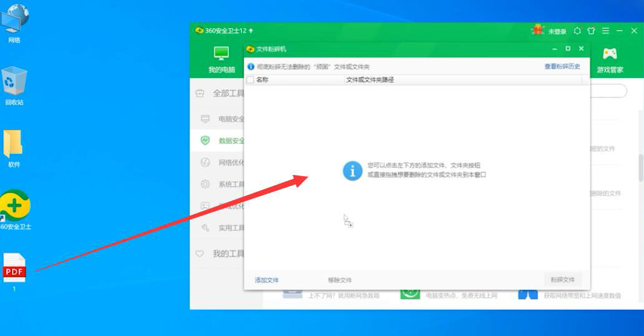Screen dimensions: 644x336
Task: Click the 文件粉碎机 title bar logo
Action: (250, 49)
